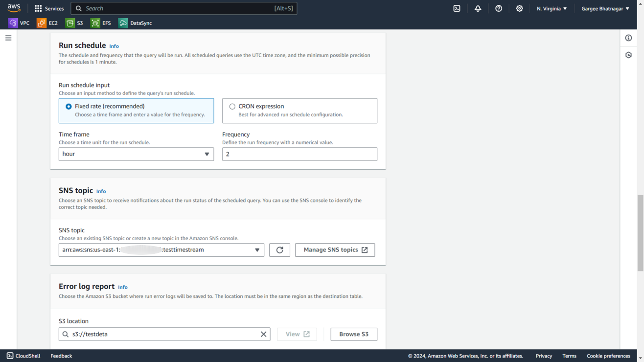Click the Manage SNS topics button
Viewport: 644px width, 362px height.
click(x=335, y=250)
